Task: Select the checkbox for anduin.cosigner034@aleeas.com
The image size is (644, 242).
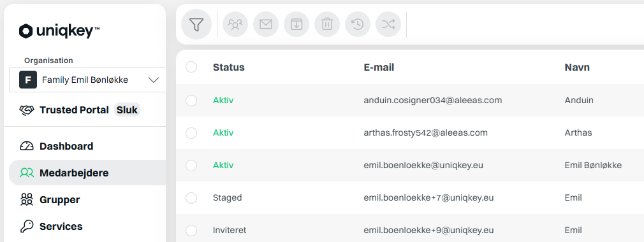Action: point(191,101)
